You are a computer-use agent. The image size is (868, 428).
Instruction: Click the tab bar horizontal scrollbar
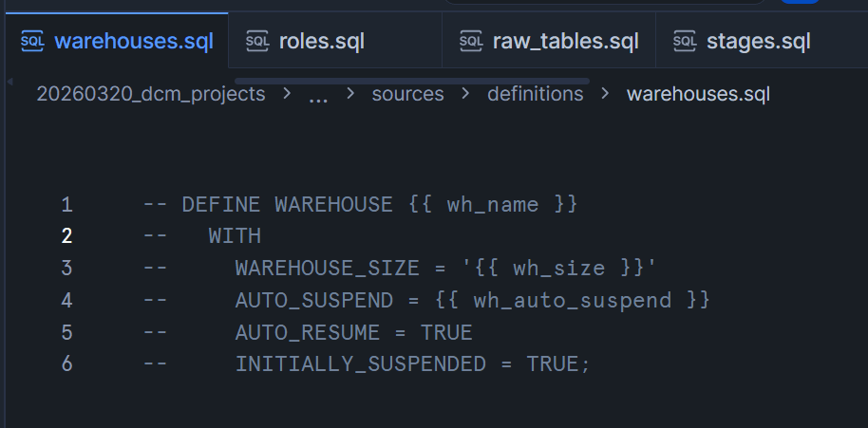point(412,82)
